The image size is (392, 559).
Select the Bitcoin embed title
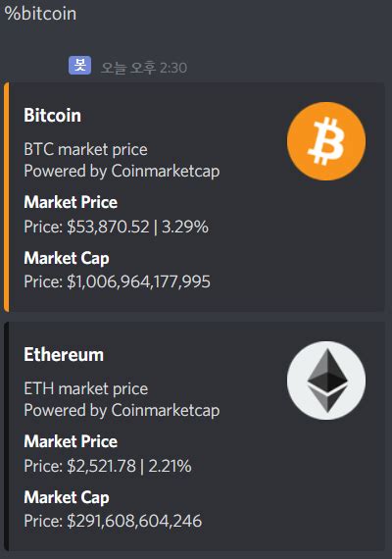point(52,115)
